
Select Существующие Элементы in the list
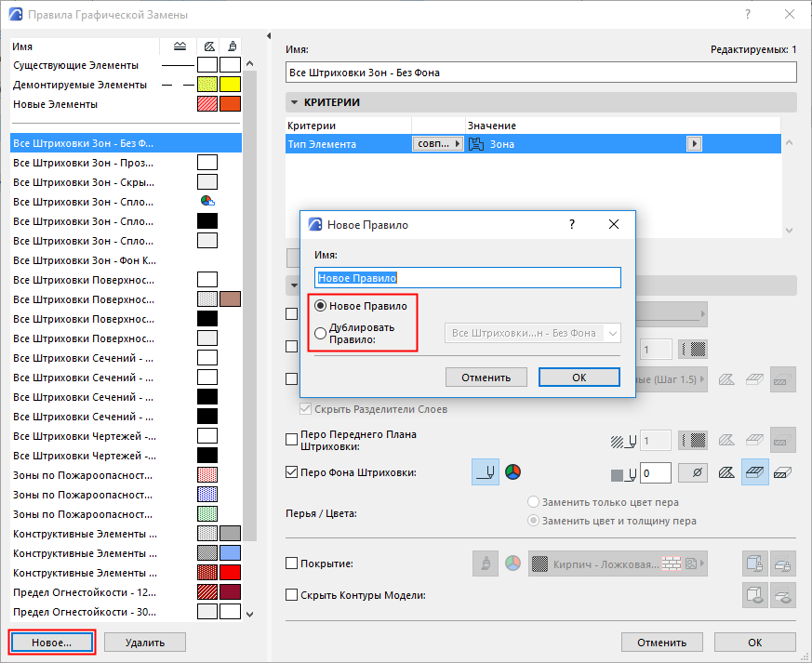coord(126,65)
